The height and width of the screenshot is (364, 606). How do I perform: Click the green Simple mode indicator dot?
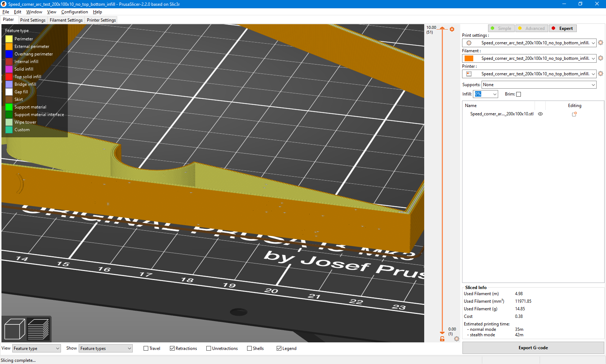pyautogui.click(x=493, y=28)
